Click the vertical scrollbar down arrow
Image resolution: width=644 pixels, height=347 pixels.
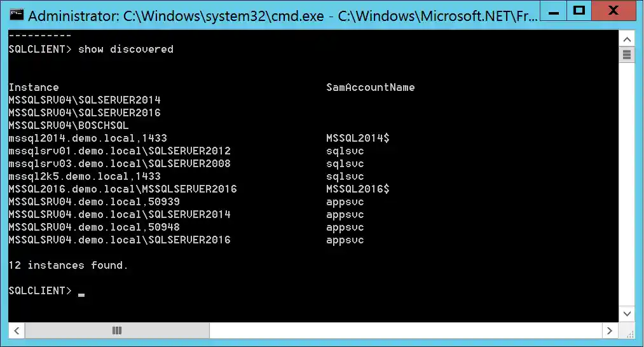(x=627, y=314)
